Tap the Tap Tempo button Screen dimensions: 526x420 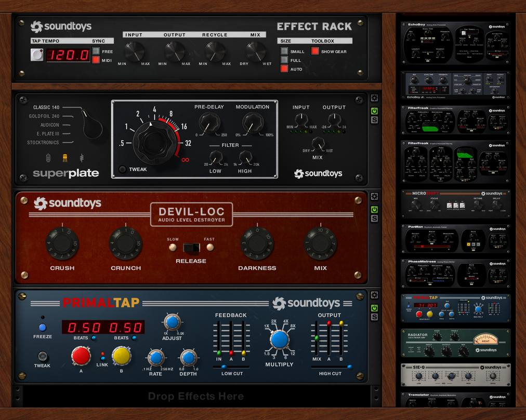pos(37,55)
